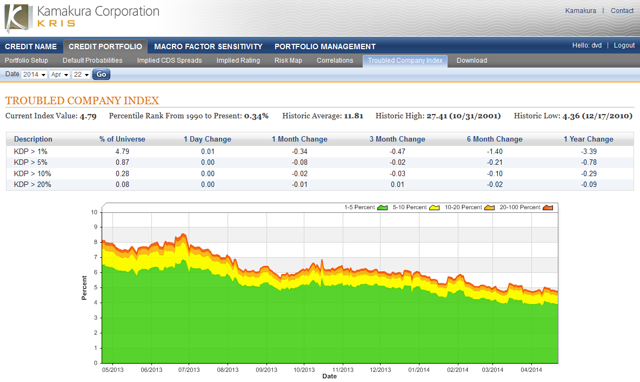Click the Logout link
The width and height of the screenshot is (640, 382).
coord(624,45)
